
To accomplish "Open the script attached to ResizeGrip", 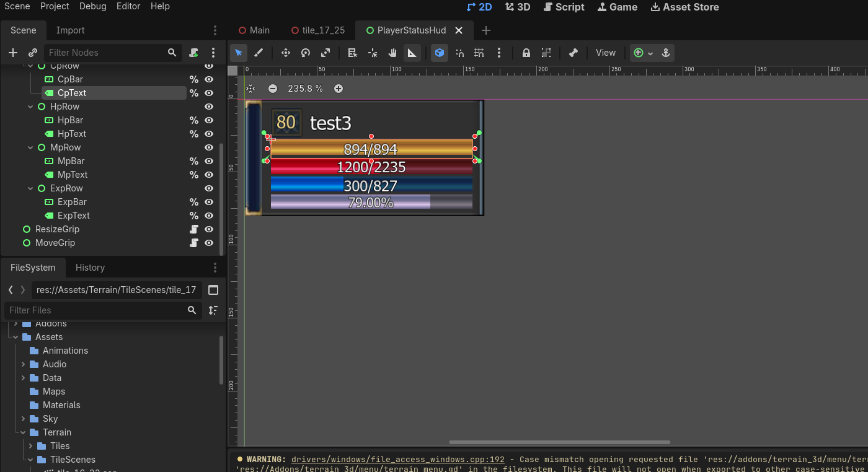I will (194, 229).
